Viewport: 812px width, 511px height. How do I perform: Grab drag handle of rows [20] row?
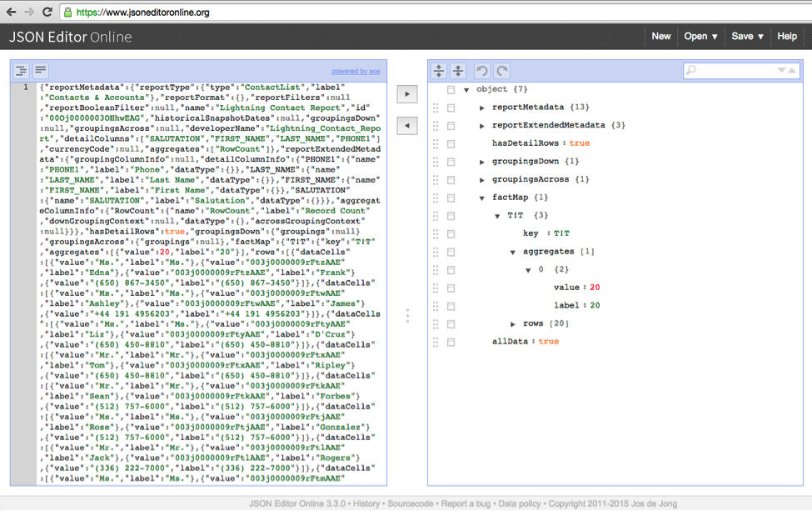436,324
